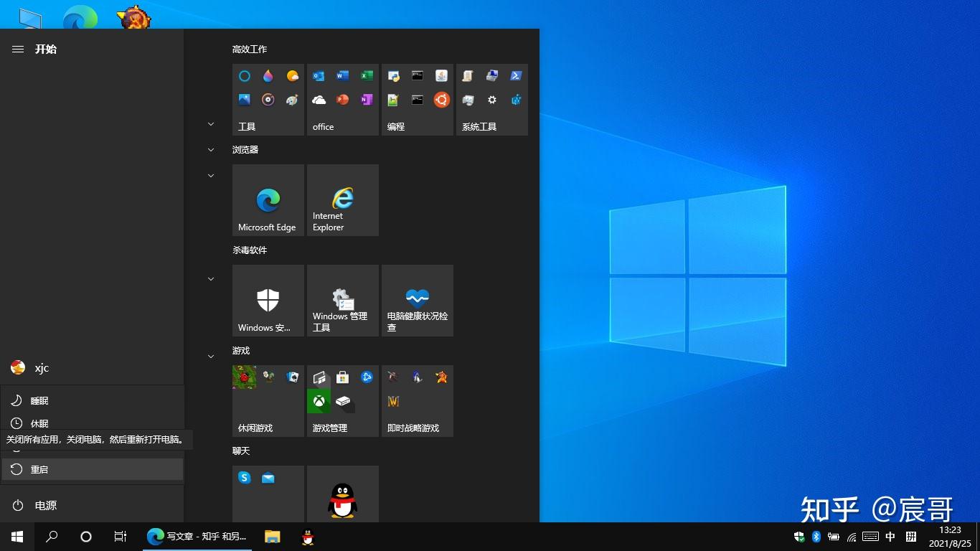This screenshot has height=551, width=980.
Task: Click the Java icon in 编程 folder
Action: 441,76
